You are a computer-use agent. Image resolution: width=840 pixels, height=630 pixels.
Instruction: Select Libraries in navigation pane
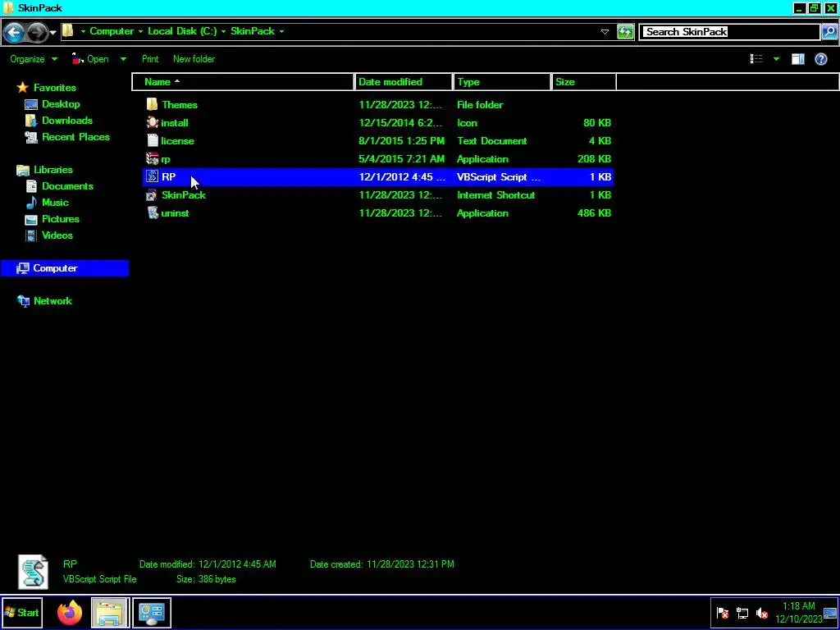pos(53,169)
